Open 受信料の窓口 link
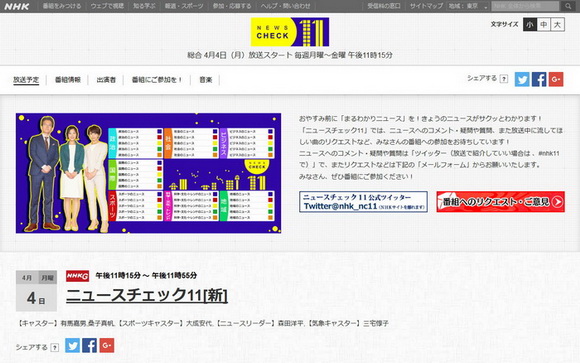 pos(384,6)
